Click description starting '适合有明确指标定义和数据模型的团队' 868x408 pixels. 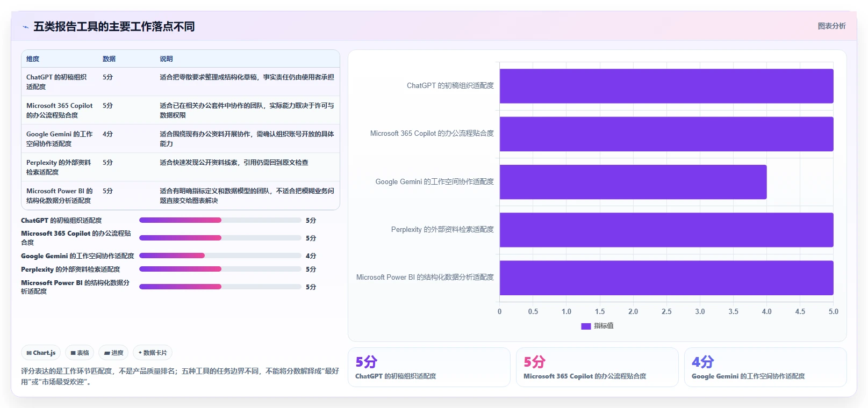point(247,195)
